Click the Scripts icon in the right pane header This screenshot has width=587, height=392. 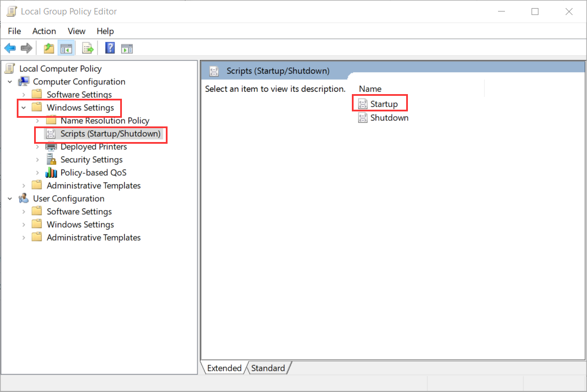point(214,71)
